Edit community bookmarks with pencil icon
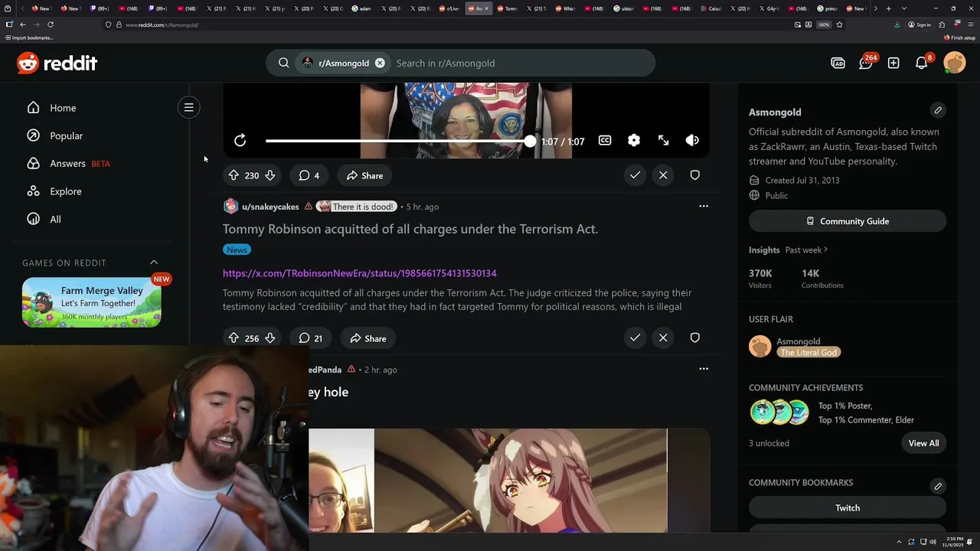This screenshot has height=551, width=980. [x=938, y=486]
